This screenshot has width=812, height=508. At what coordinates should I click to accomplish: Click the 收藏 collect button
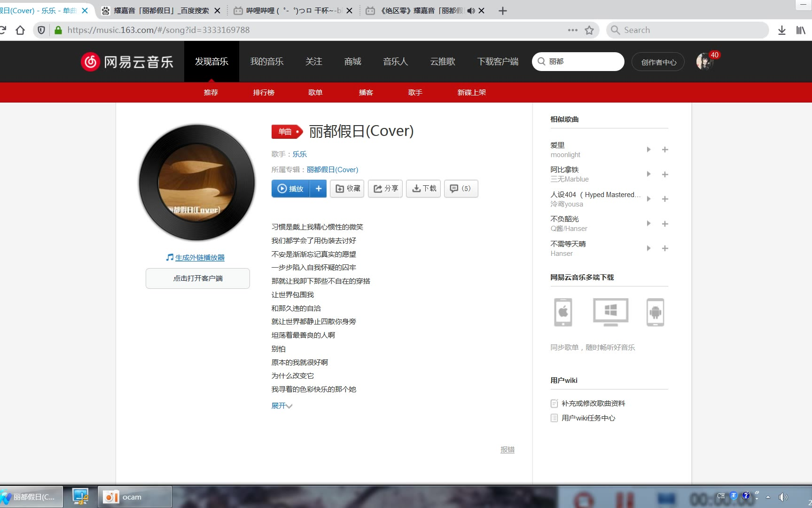347,189
